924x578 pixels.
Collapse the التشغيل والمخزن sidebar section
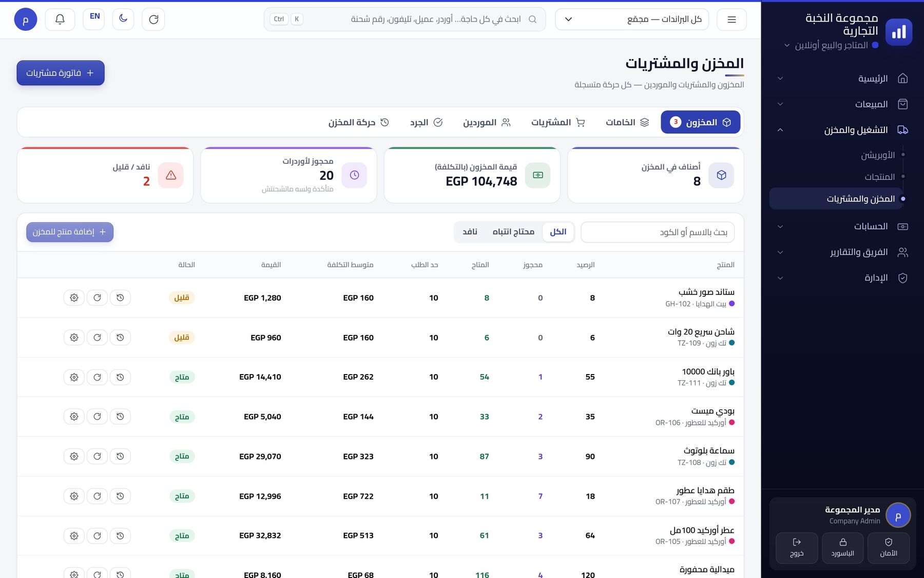(842, 130)
